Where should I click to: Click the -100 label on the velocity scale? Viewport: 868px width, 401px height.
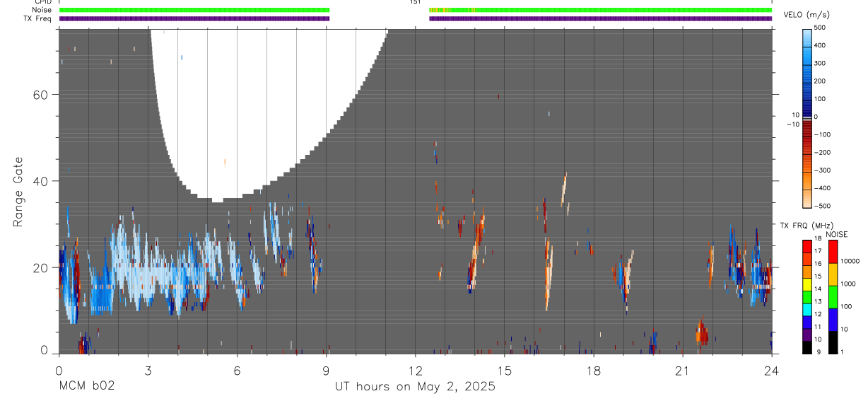click(823, 134)
